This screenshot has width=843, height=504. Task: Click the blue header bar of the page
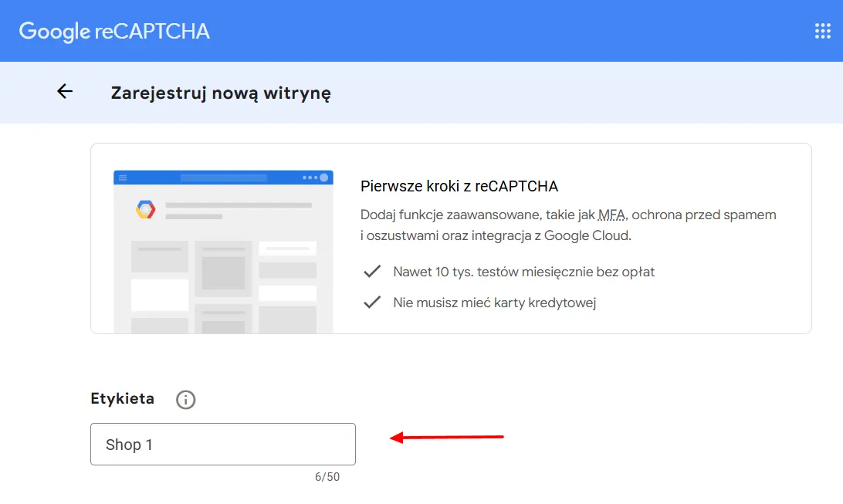(463, 31)
